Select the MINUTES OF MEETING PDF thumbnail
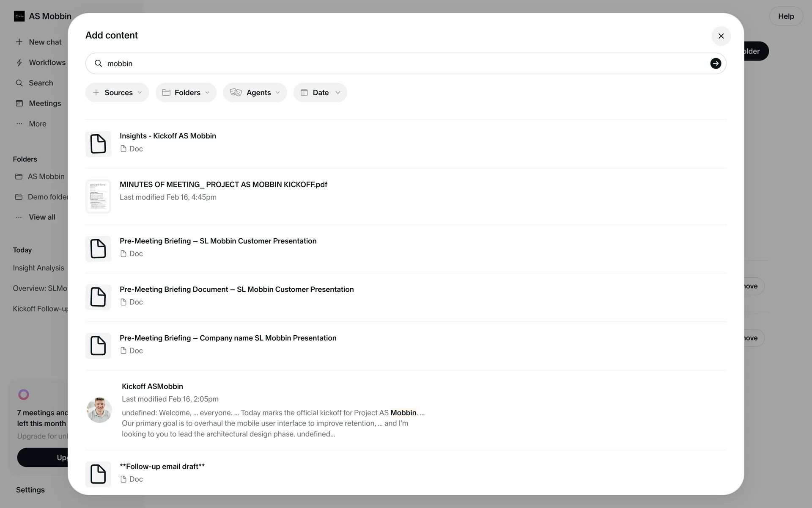Viewport: 812px width, 508px height. point(98,196)
